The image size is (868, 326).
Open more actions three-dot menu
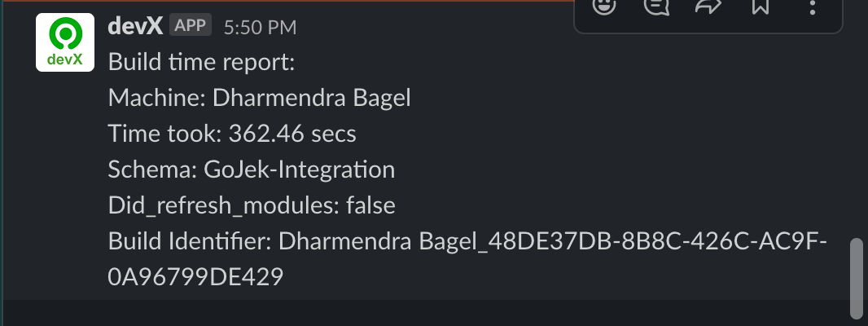coord(812,7)
